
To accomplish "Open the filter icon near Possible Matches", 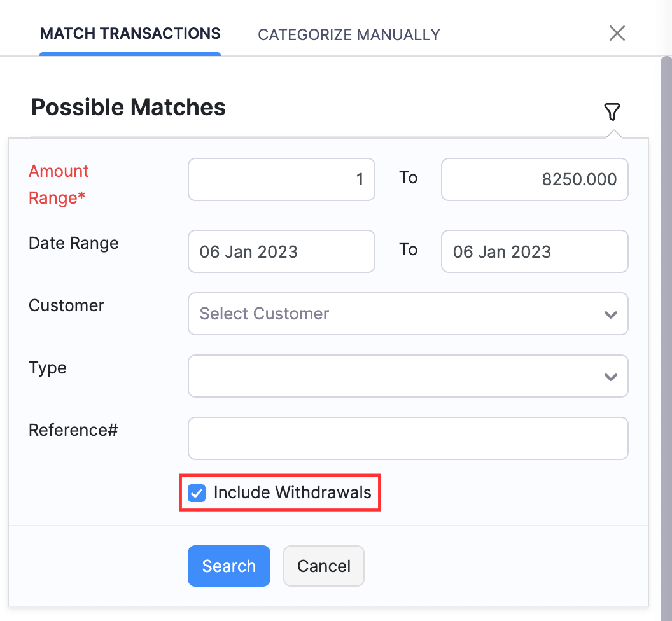I will point(612,112).
